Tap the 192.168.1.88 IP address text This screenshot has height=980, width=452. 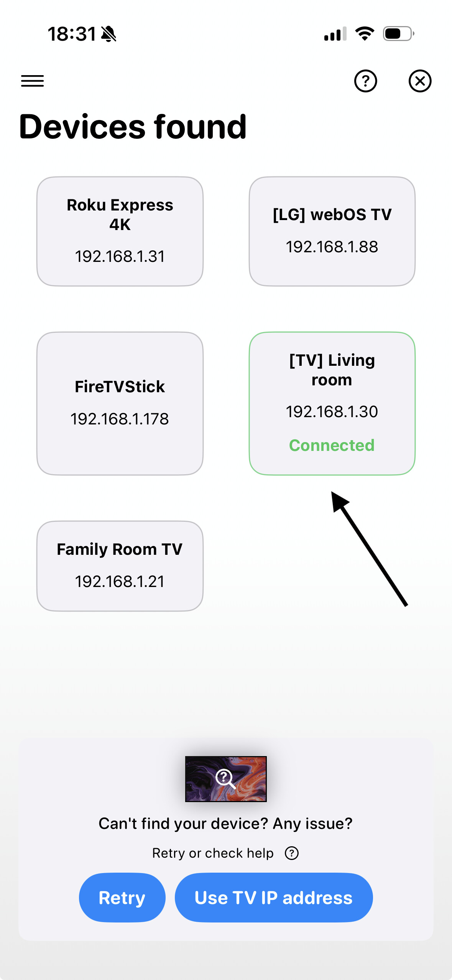pos(332,247)
